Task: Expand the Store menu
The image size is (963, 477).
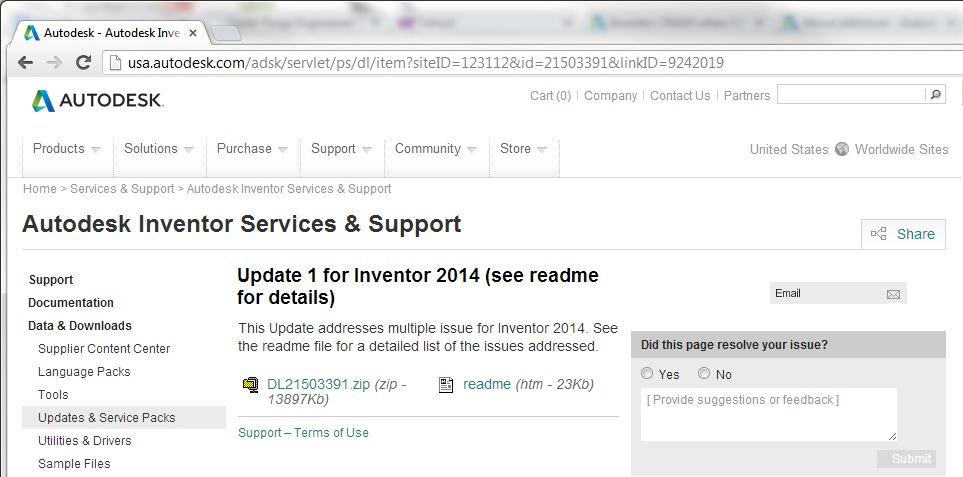Action: (523, 149)
